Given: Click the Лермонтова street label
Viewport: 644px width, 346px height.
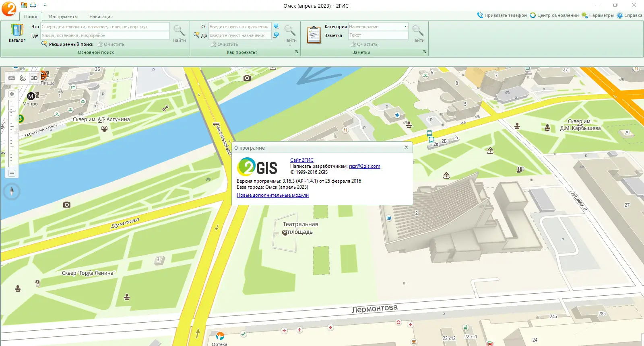Looking at the screenshot, I should [375, 309].
